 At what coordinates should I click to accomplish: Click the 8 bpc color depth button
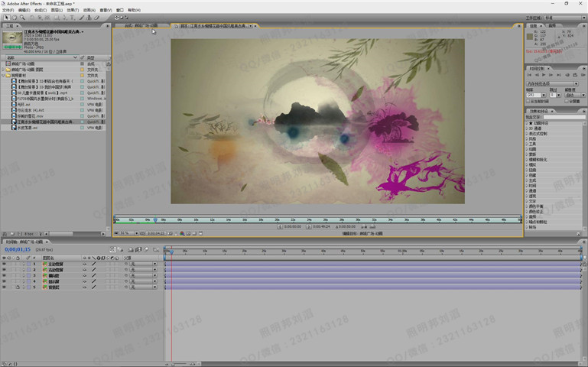[x=29, y=233]
